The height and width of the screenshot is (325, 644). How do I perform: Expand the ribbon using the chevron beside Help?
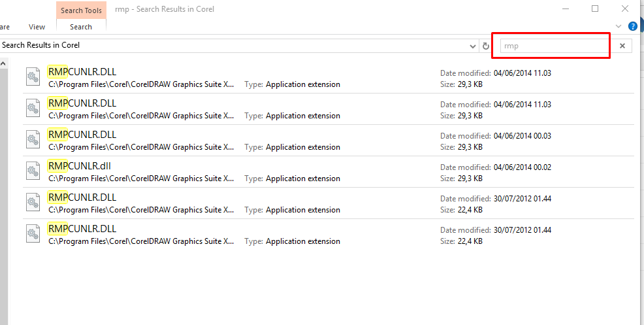(x=619, y=27)
